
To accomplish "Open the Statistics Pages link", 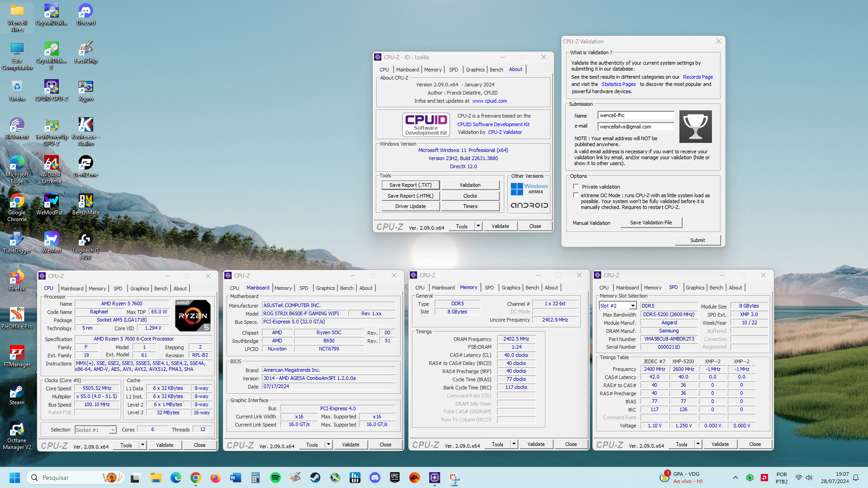I will pyautogui.click(x=618, y=84).
